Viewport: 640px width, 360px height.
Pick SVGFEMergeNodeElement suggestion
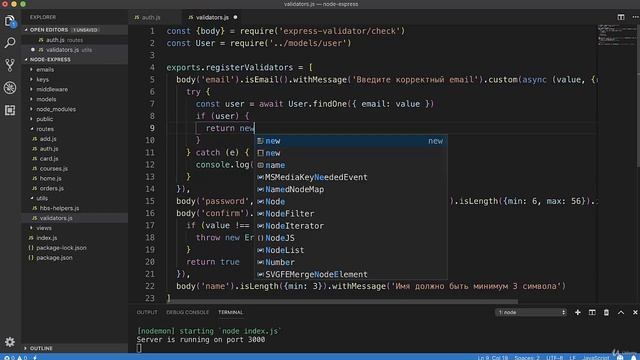350,274
